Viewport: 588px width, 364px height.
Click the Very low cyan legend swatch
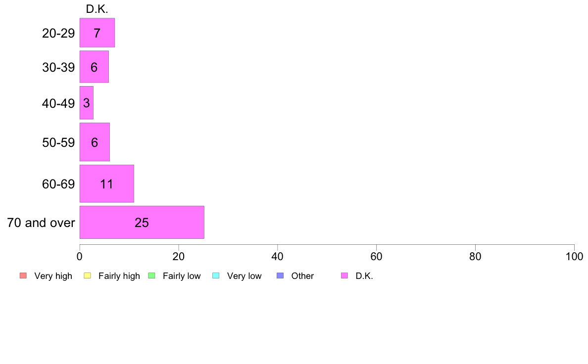[x=216, y=275]
